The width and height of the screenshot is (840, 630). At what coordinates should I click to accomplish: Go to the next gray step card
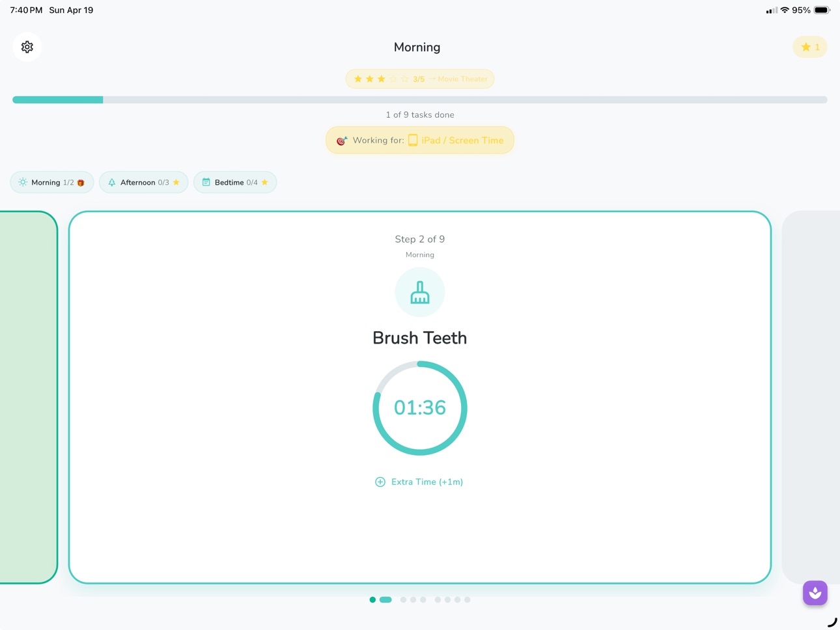coord(811,397)
